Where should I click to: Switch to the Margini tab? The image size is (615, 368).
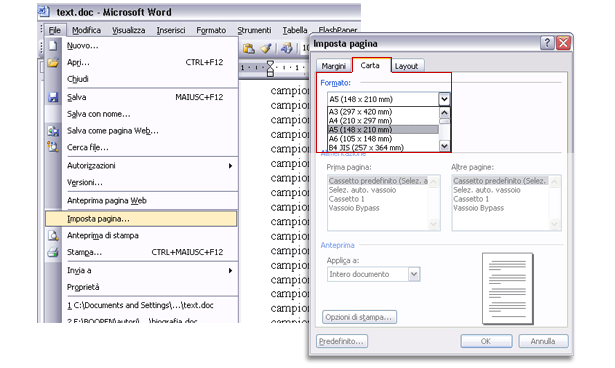tap(333, 66)
